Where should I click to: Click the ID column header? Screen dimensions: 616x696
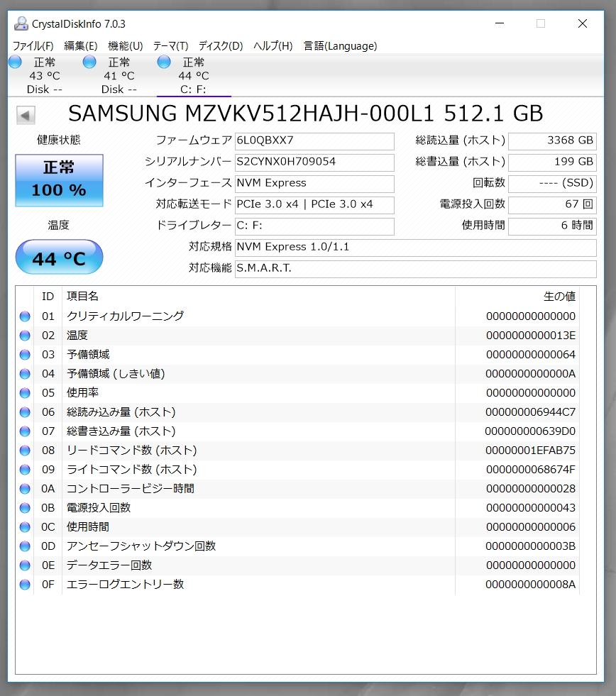click(48, 297)
